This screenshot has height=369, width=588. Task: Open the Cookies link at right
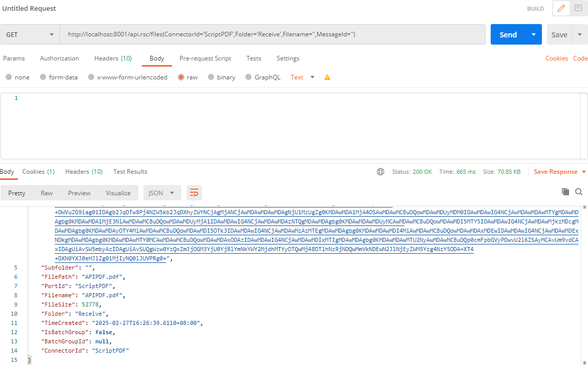click(x=556, y=58)
